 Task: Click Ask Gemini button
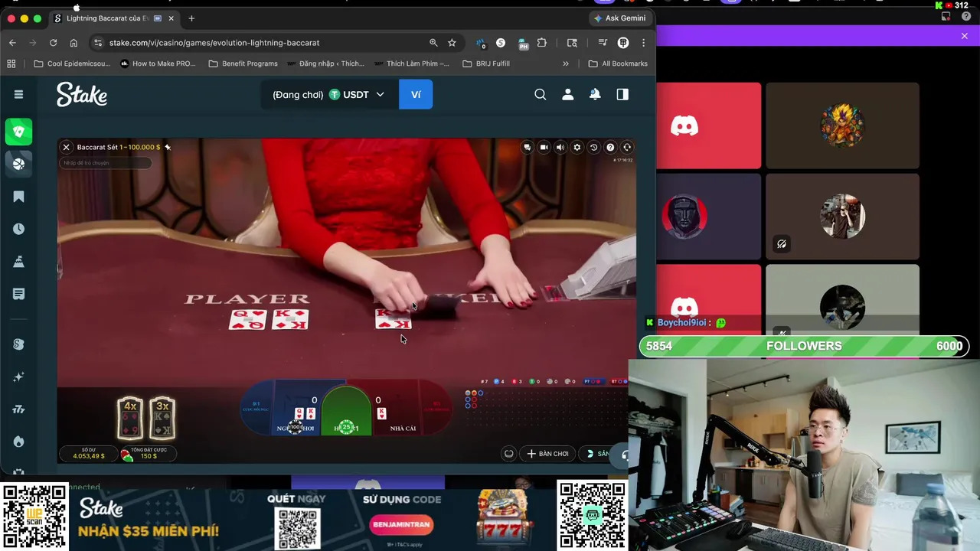(x=620, y=18)
